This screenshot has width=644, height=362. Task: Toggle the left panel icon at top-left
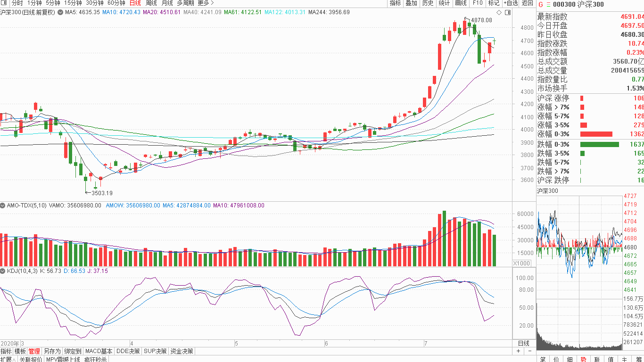pos(5,3)
